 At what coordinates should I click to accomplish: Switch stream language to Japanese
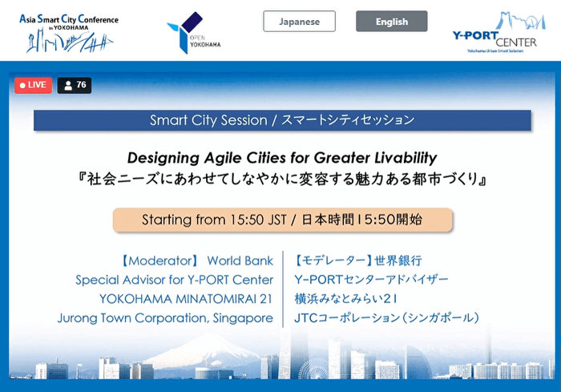pyautogui.click(x=299, y=22)
